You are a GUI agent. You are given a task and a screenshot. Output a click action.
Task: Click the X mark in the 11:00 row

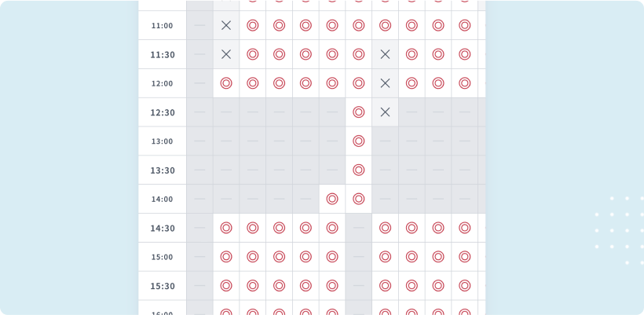[226, 25]
